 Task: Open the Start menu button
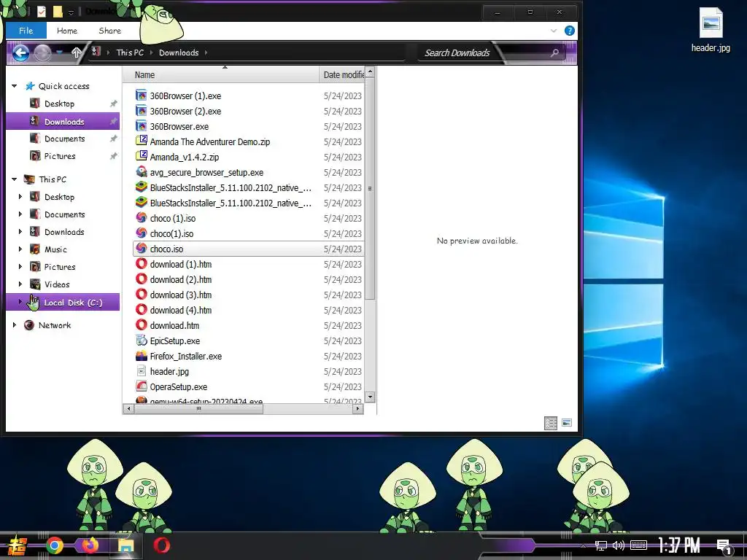18,546
